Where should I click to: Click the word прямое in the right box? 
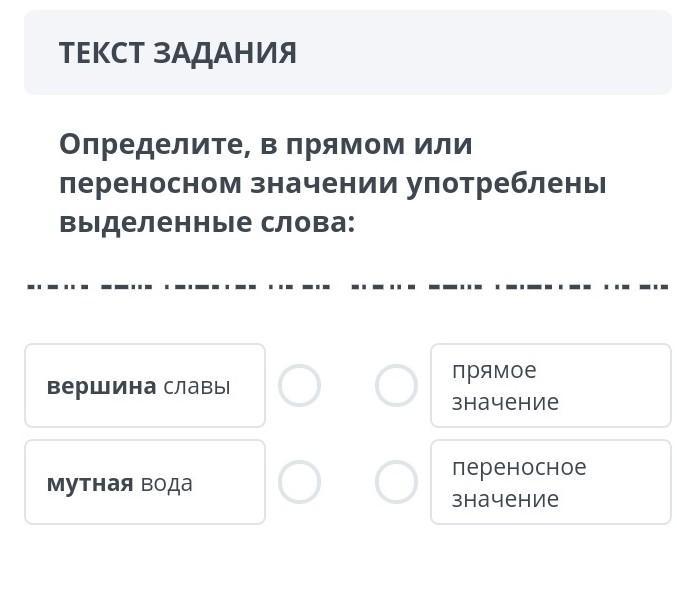(x=494, y=370)
